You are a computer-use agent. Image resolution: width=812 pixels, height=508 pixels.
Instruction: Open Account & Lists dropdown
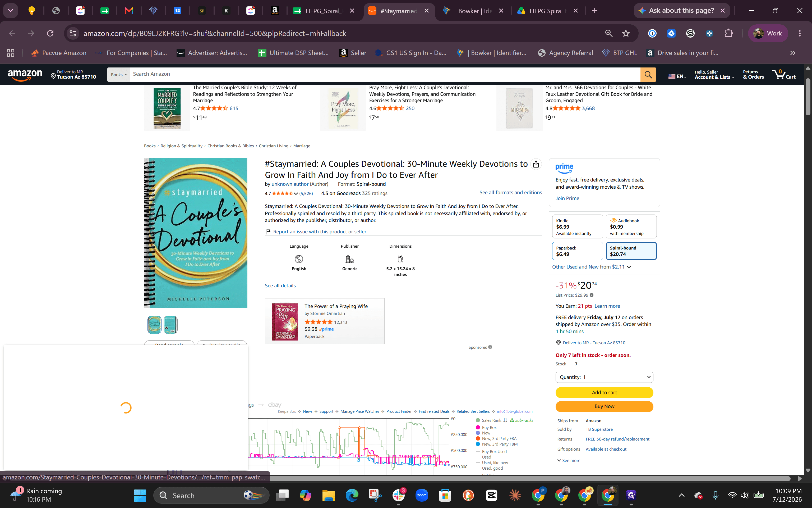(x=714, y=75)
